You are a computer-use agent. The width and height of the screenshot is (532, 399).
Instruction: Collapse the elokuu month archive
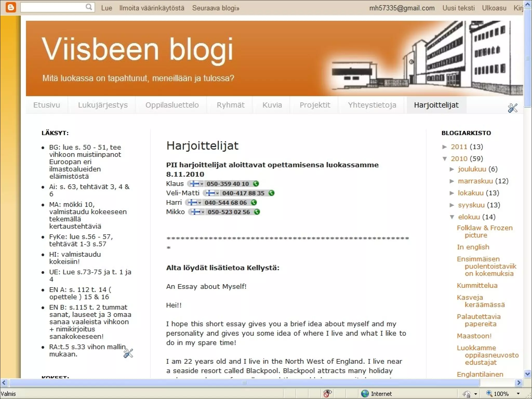click(452, 217)
